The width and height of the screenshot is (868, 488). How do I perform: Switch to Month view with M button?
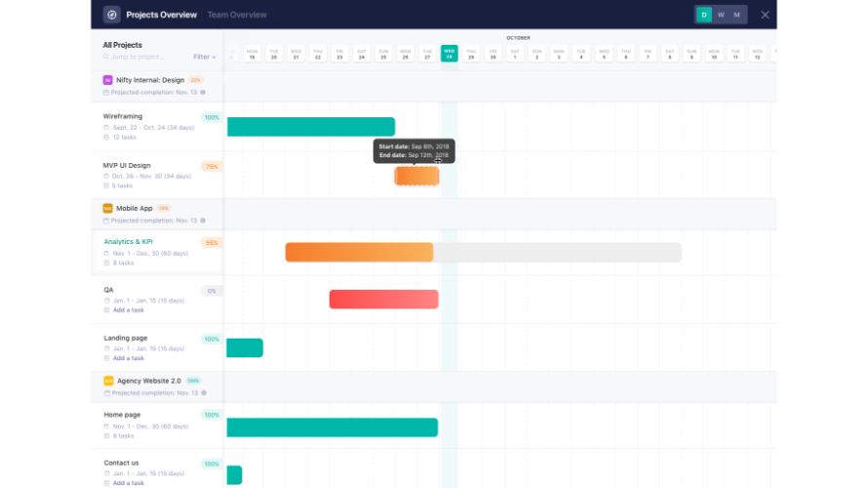(x=736, y=15)
